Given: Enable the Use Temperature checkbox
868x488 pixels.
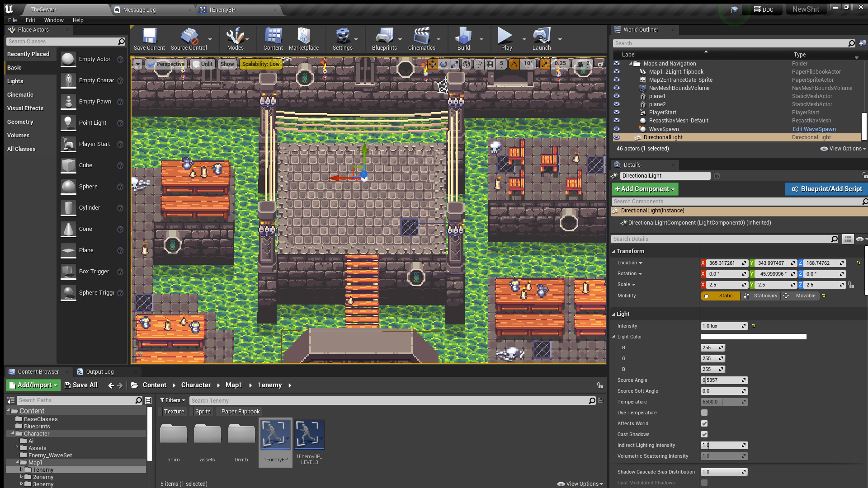Looking at the screenshot, I should [704, 413].
